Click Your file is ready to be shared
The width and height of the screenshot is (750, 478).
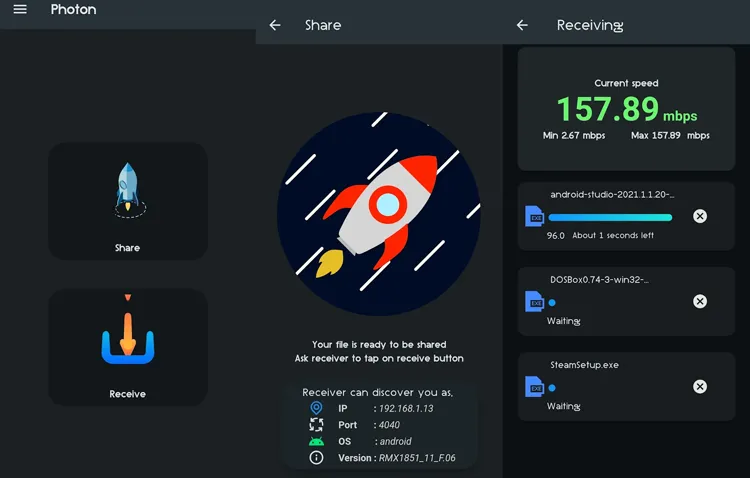pyautogui.click(x=379, y=345)
